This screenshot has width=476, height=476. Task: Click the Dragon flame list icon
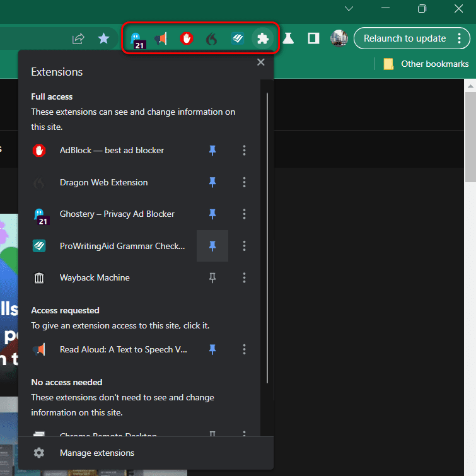(x=39, y=182)
